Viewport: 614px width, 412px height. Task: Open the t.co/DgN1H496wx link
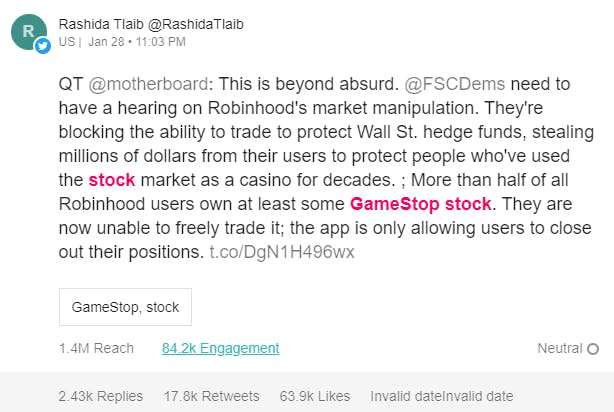(x=282, y=252)
